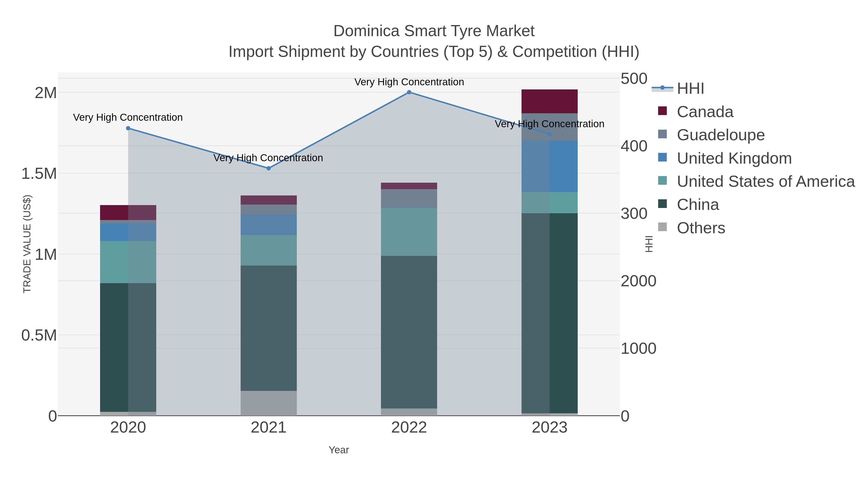The width and height of the screenshot is (868, 488).
Task: Toggle United States of America legend entry
Action: [756, 181]
